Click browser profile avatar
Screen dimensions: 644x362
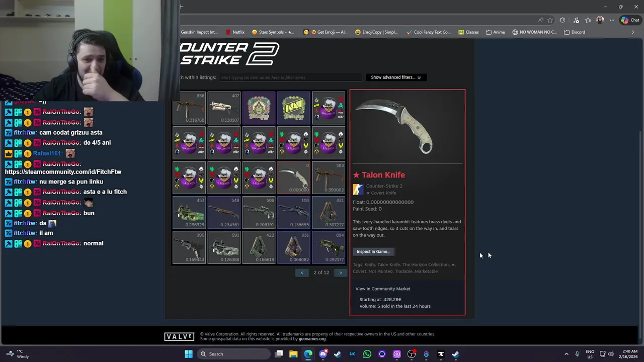(600, 20)
